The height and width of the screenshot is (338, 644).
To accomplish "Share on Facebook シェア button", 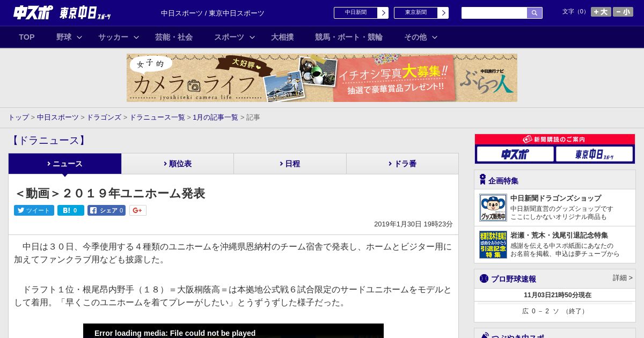I will tap(106, 210).
